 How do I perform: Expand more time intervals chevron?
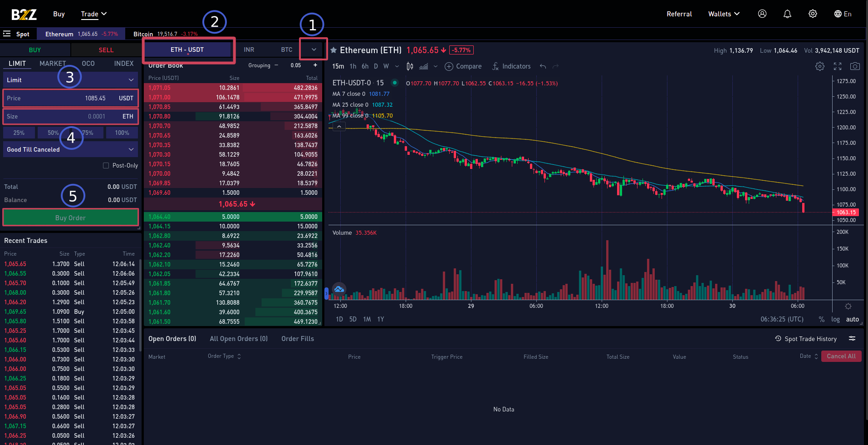pos(397,66)
